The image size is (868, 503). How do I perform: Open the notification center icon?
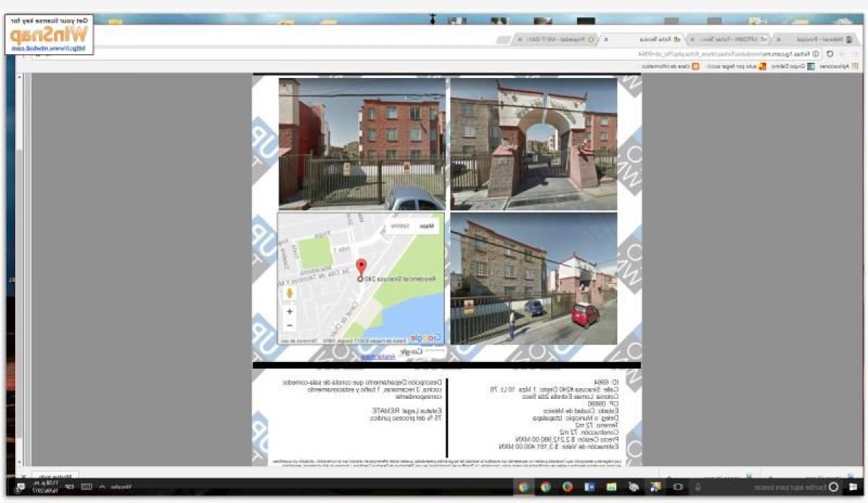(20, 488)
